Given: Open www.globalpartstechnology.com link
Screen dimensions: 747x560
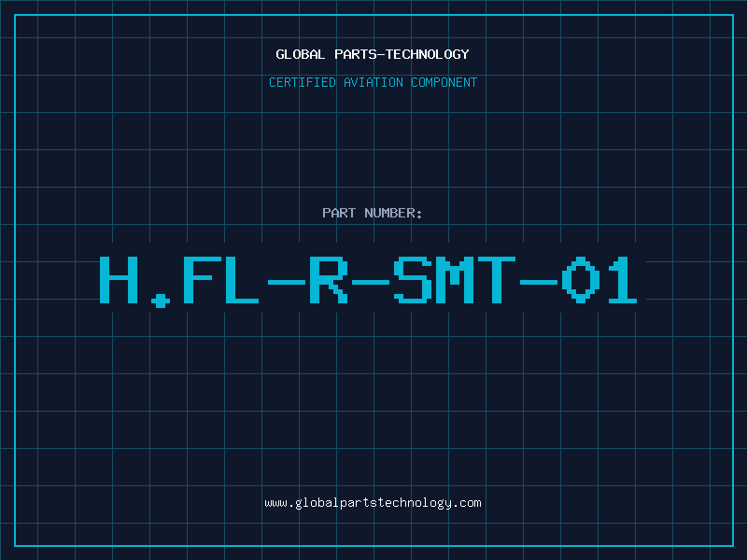Looking at the screenshot, I should tap(373, 503).
